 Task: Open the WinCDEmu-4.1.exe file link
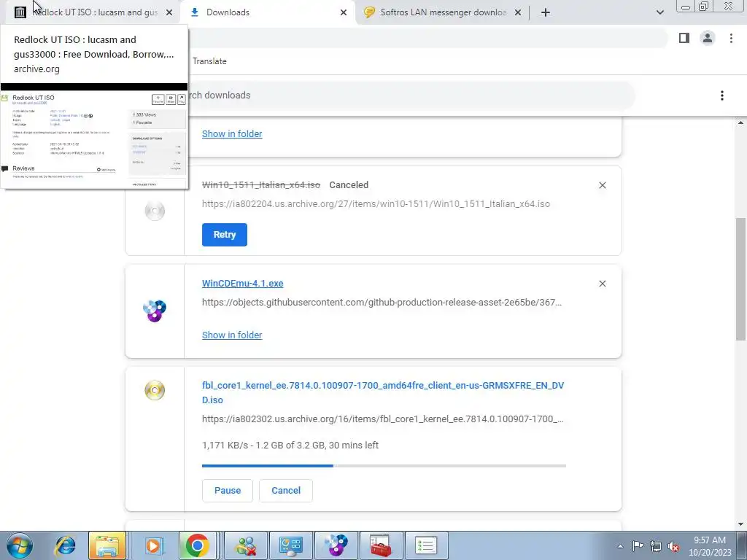[242, 284]
